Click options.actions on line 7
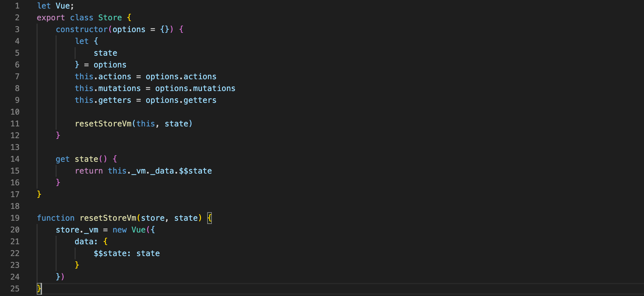Screen dimensions: 644x296 click(181, 77)
